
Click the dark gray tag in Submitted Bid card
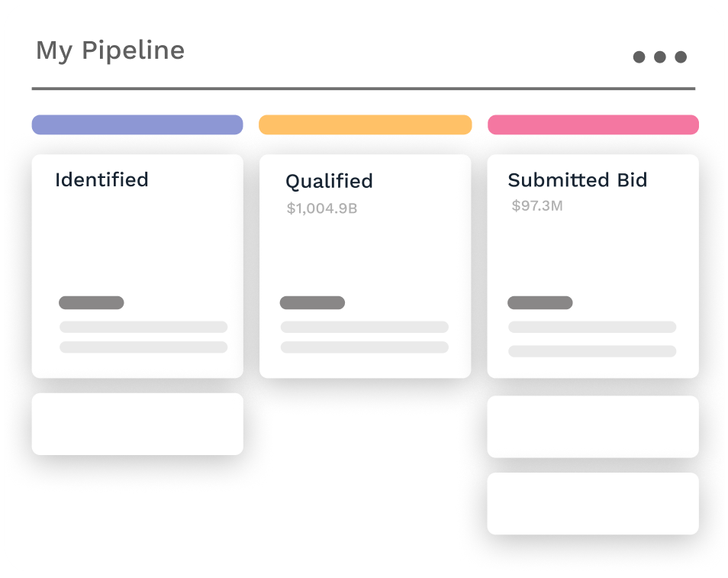tap(540, 302)
